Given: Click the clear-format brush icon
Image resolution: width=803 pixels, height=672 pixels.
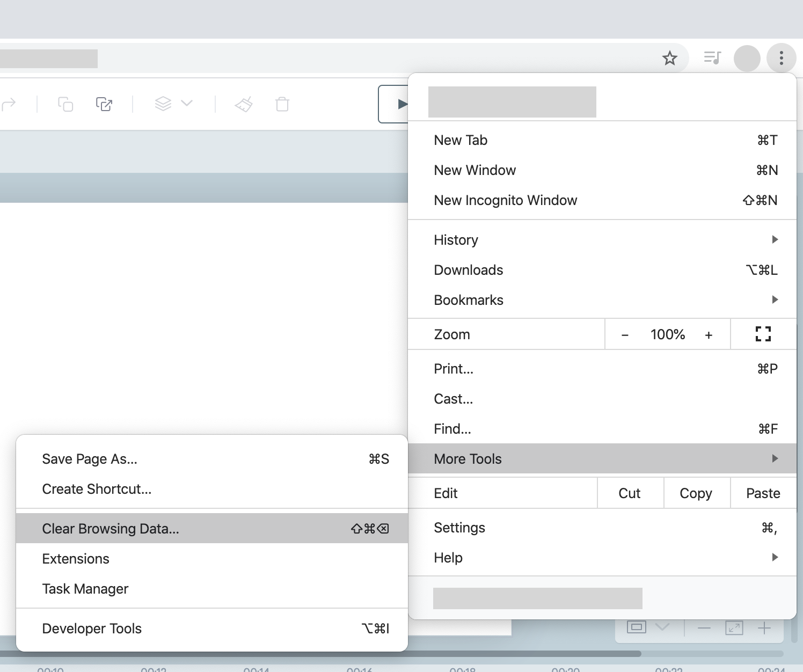Looking at the screenshot, I should [244, 104].
